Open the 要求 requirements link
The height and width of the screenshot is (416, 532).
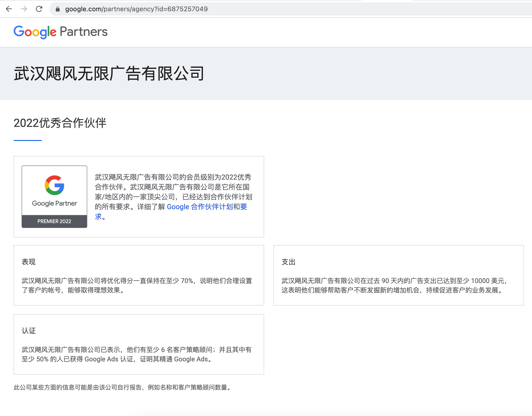point(243,207)
